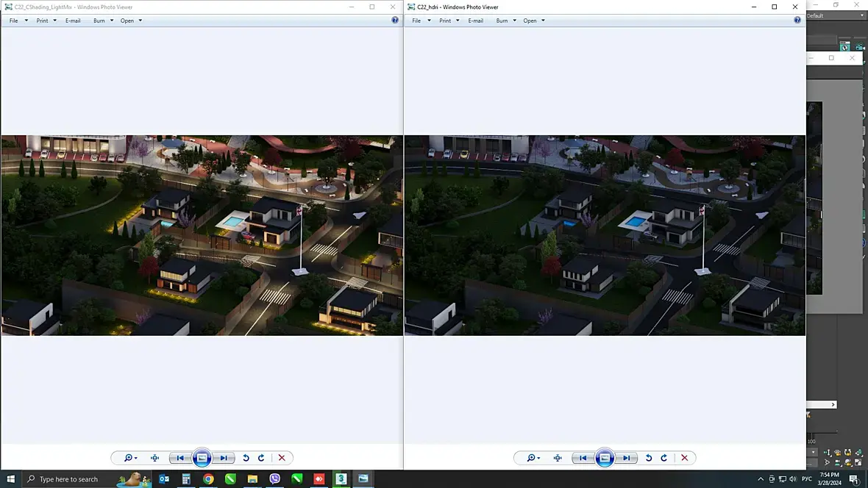
Task: Open File Explorer from the taskbar
Action: [x=252, y=479]
